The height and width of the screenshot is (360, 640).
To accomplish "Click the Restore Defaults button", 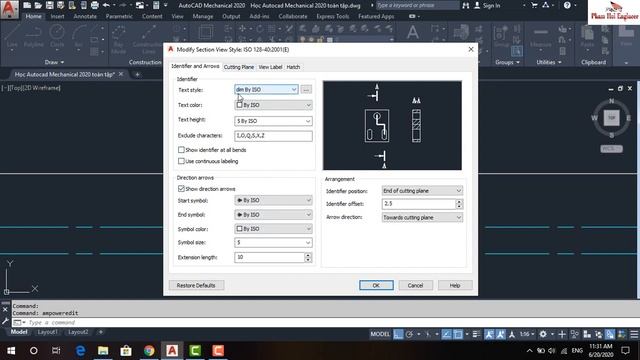I will coord(196,285).
